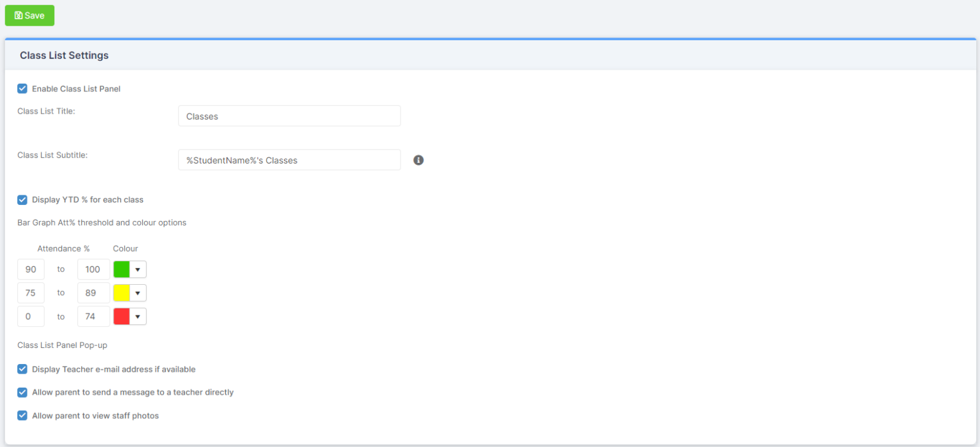Click the Class List Title input field
This screenshot has height=447, width=980.
pyautogui.click(x=289, y=116)
